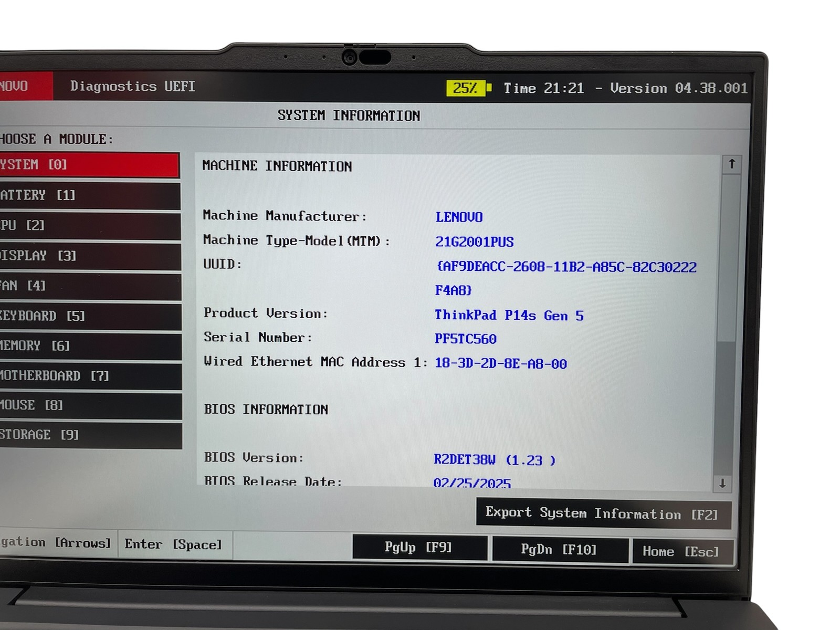Click Version 04.38.001 text
The image size is (840, 630).
(678, 88)
